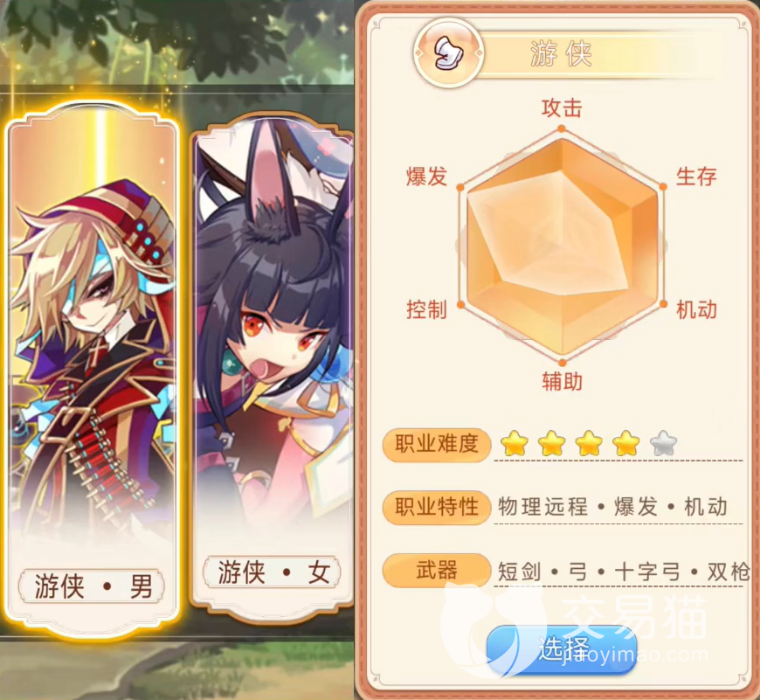This screenshot has width=760, height=700.
Task: Click the 职业特性 label pill
Action: coord(437,508)
